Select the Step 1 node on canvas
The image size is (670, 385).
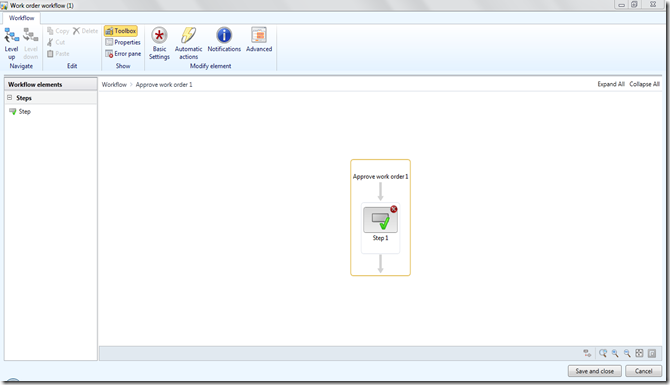[x=380, y=220]
